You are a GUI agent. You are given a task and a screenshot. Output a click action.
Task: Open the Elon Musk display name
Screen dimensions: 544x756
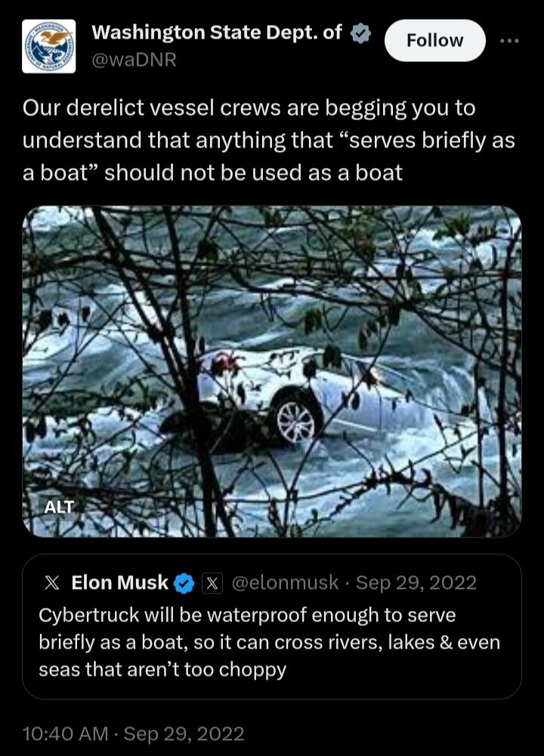tap(119, 583)
